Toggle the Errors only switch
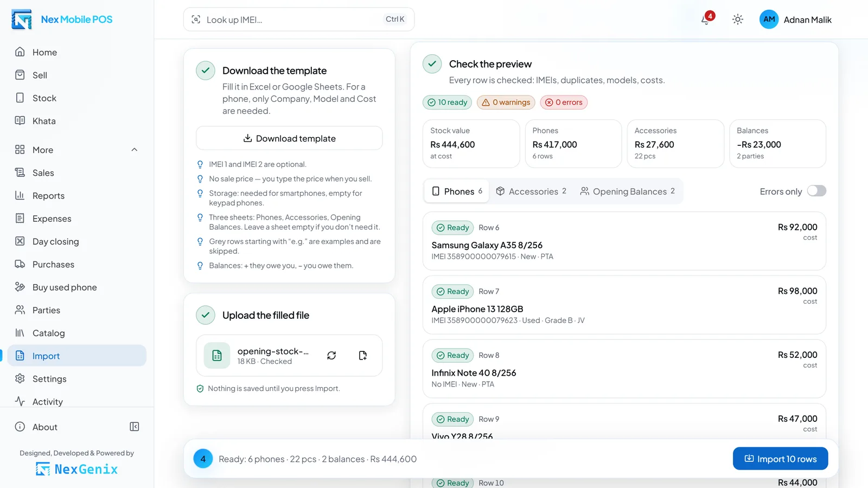 click(816, 191)
